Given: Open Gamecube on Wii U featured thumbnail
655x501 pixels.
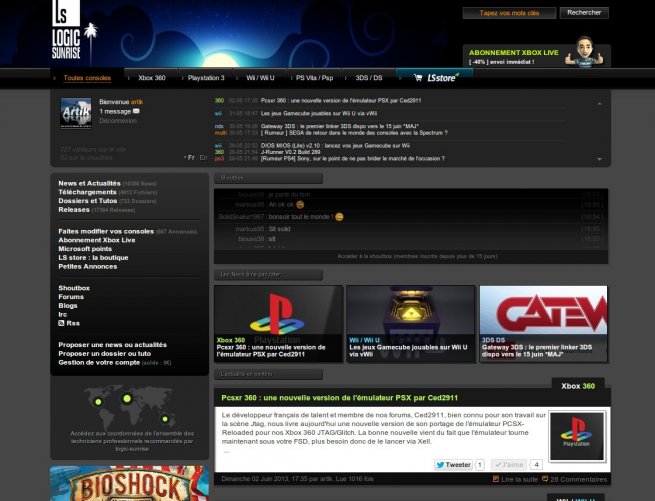Looking at the screenshot, I should (x=411, y=324).
